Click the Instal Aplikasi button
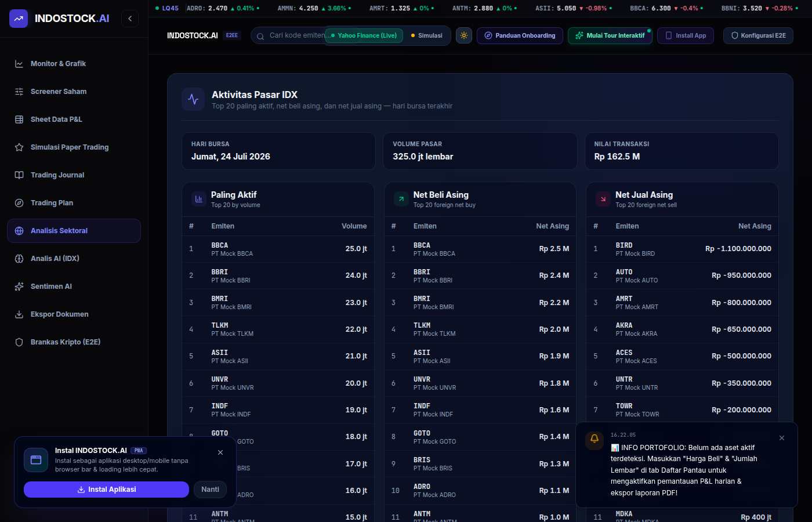 click(106, 490)
